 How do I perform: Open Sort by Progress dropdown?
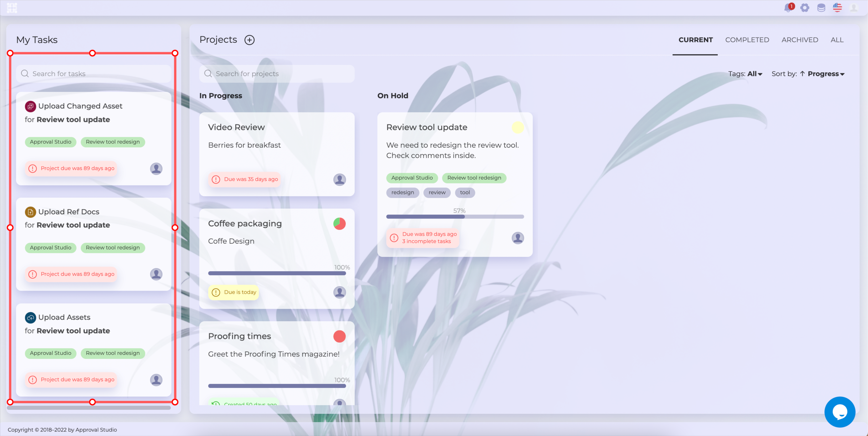(x=826, y=74)
